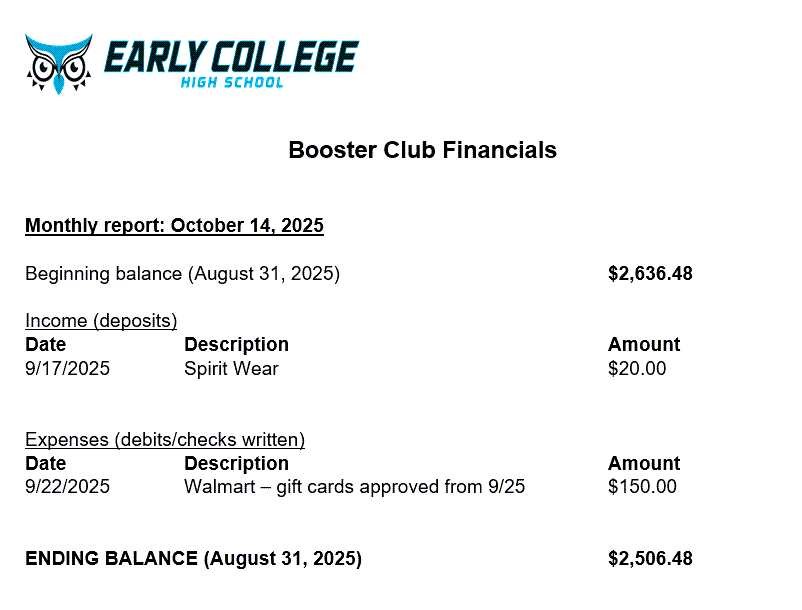This screenshot has width=802, height=610.
Task: Click the Amount header under Income
Action: click(x=643, y=345)
